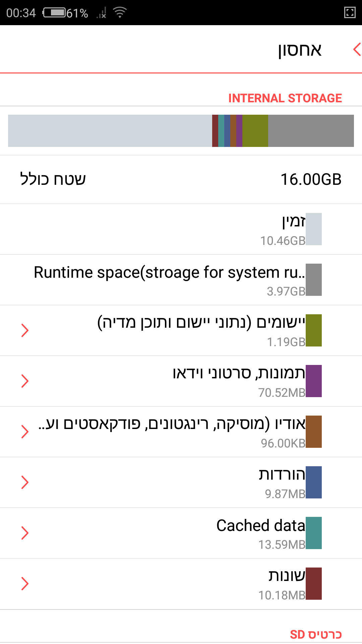
Task: Tap the screenshot frame icon in status bar
Action: [x=350, y=13]
